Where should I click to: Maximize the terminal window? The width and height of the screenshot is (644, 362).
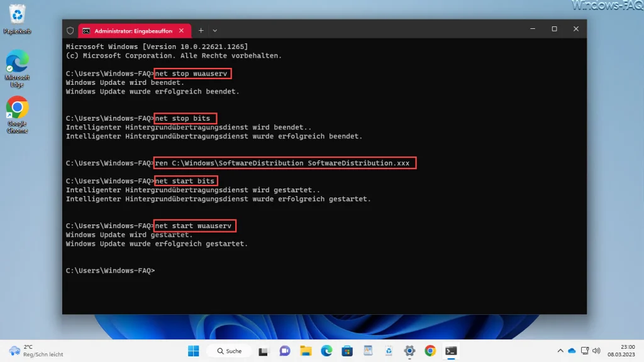555,29
